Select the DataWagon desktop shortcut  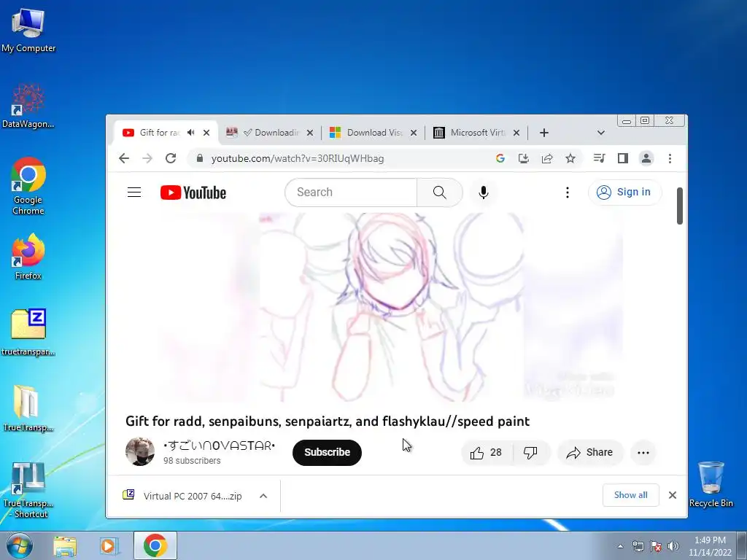click(x=28, y=106)
